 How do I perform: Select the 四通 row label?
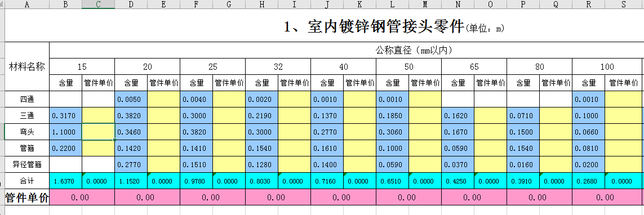click(26, 99)
